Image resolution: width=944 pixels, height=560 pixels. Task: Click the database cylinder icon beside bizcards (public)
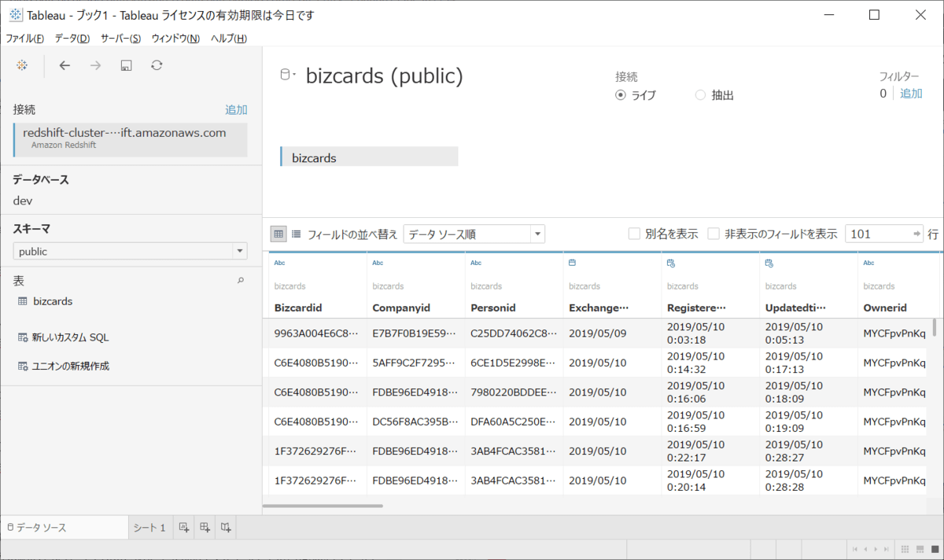coord(286,75)
